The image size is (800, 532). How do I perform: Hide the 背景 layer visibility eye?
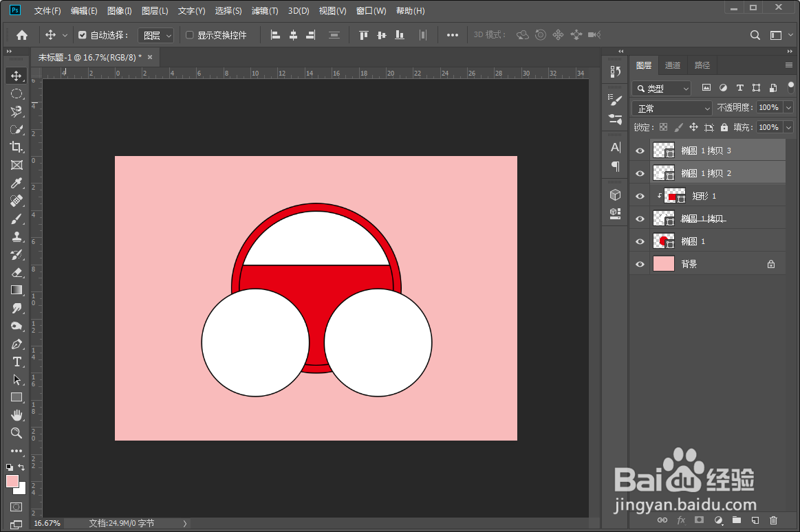[640, 264]
